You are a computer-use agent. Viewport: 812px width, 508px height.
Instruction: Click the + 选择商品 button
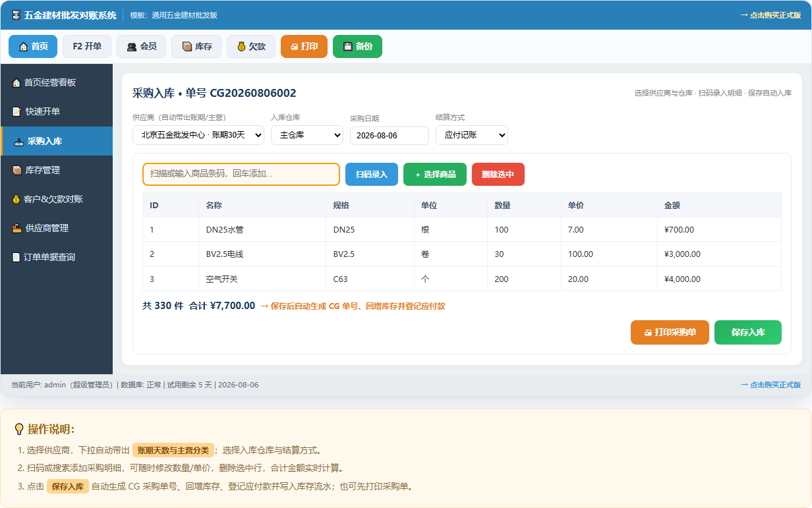pos(435,175)
